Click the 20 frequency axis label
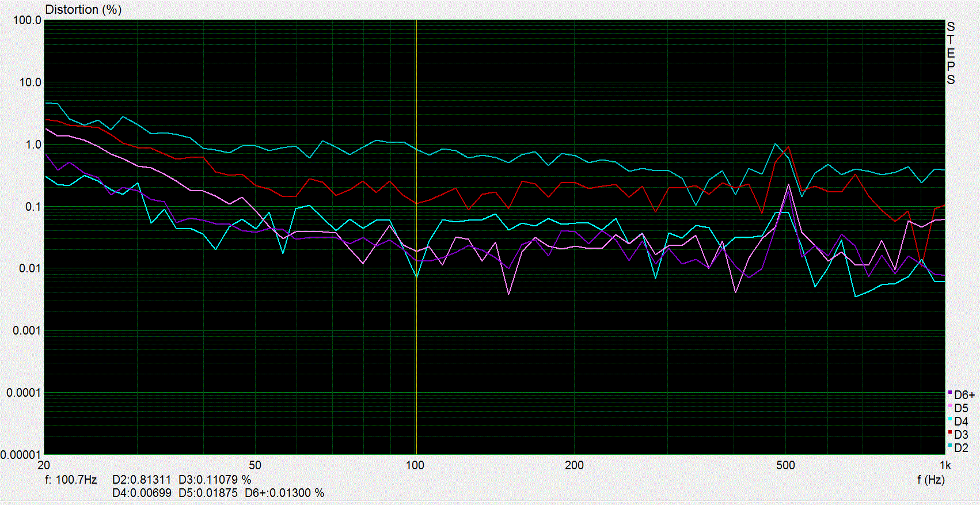980x505 pixels. click(x=44, y=465)
